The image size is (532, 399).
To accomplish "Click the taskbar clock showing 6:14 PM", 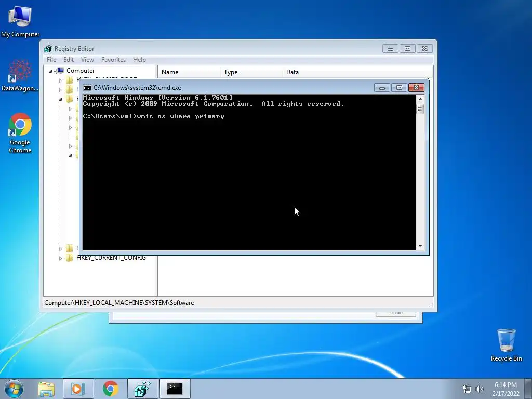I will tap(506, 389).
